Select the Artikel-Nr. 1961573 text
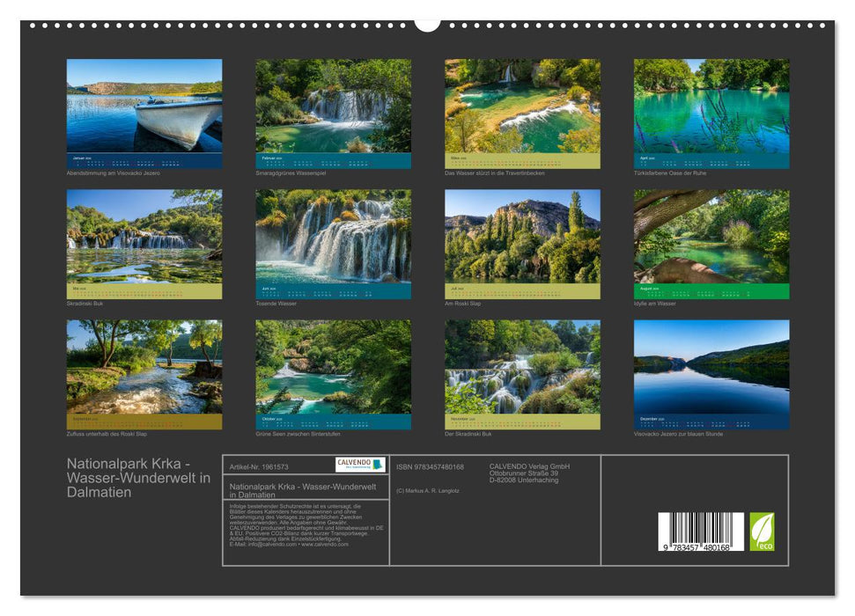The width and height of the screenshot is (855, 616). click(x=260, y=466)
